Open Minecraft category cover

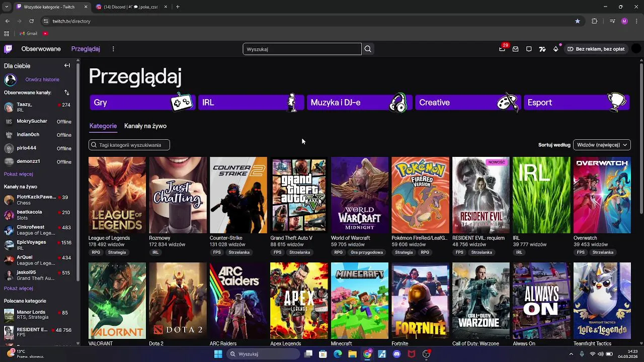tap(360, 301)
